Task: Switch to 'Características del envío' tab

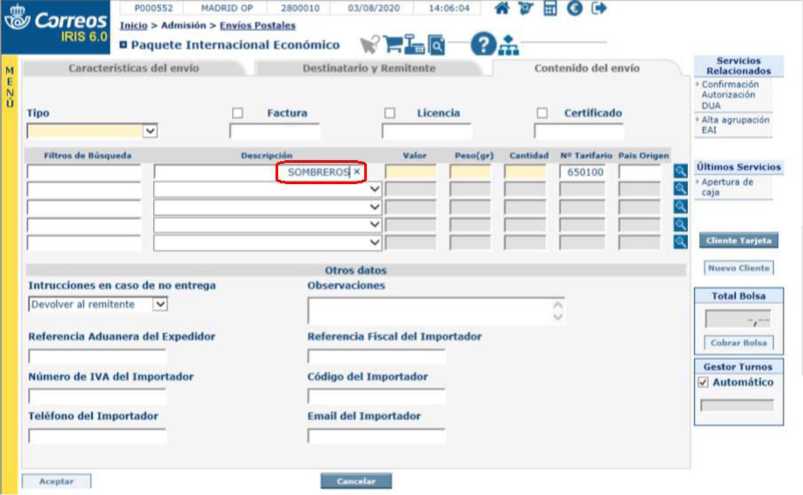Action: pyautogui.click(x=133, y=68)
